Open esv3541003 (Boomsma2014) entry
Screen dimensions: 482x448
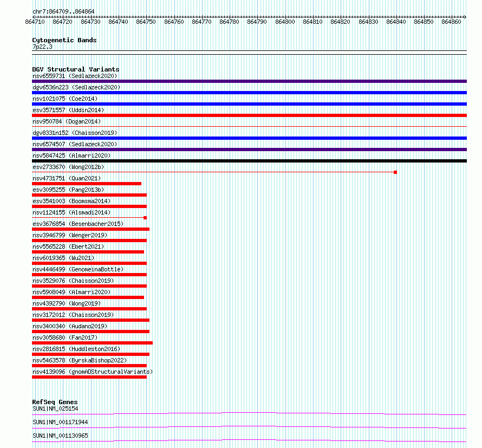71,201
